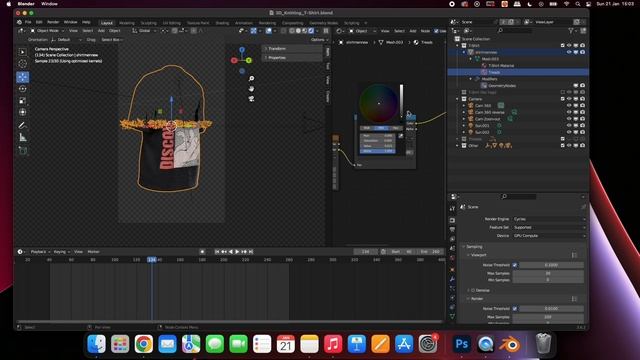This screenshot has width=640, height=360.
Task: Open Photoshop from the macOS dock
Action: (x=462, y=344)
